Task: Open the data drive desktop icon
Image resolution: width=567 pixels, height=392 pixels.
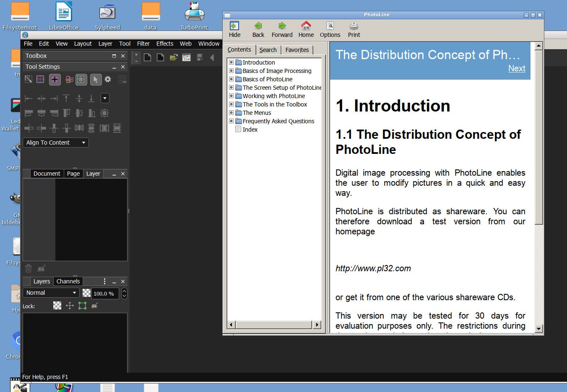Action: pos(151,16)
